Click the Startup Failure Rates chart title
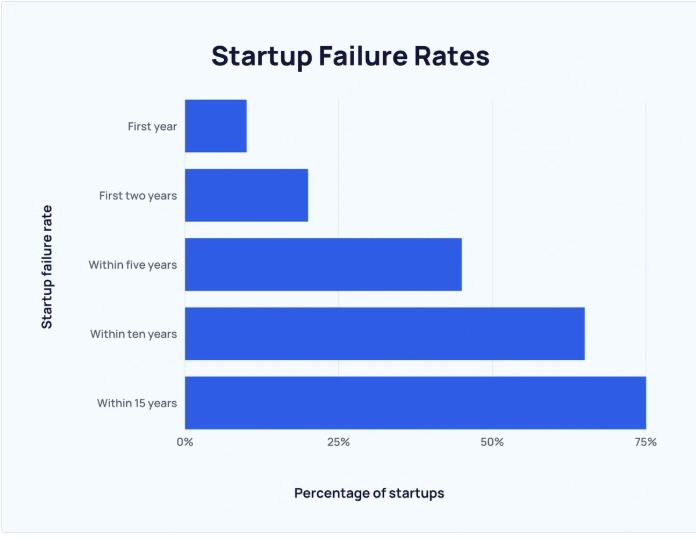This screenshot has height=538, width=696. (350, 56)
